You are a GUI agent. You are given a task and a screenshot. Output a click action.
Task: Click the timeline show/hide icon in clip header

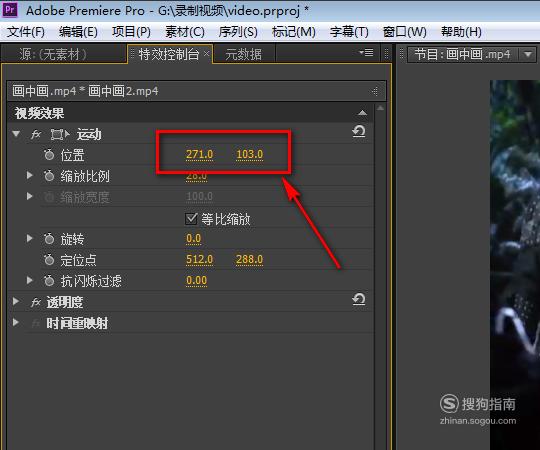[x=375, y=91]
